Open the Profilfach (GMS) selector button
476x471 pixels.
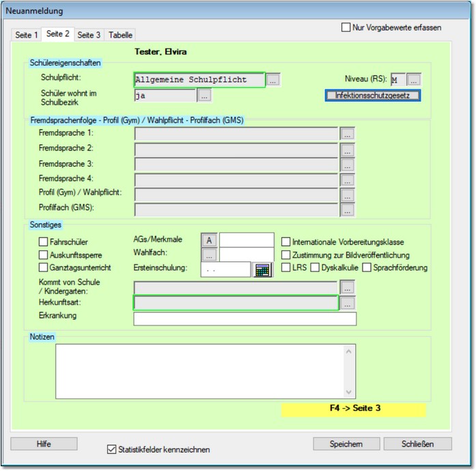click(x=348, y=211)
